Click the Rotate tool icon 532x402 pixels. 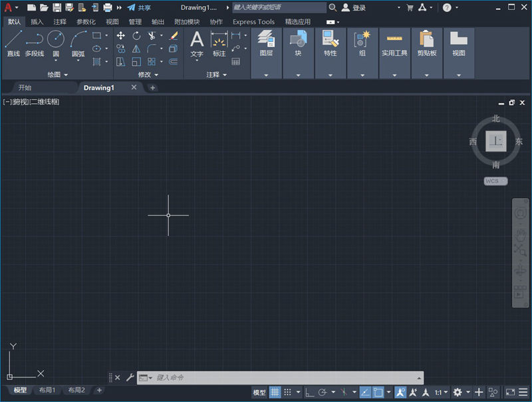pos(136,36)
